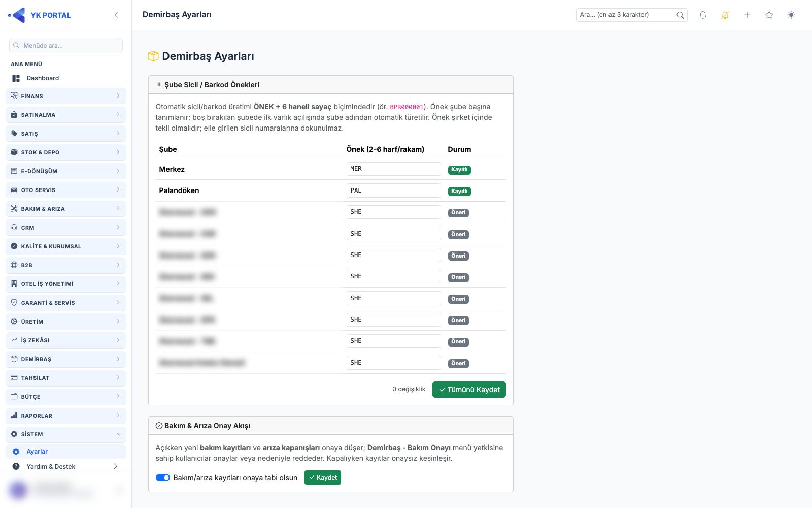Select the Ayarlar menu item

(x=66, y=452)
